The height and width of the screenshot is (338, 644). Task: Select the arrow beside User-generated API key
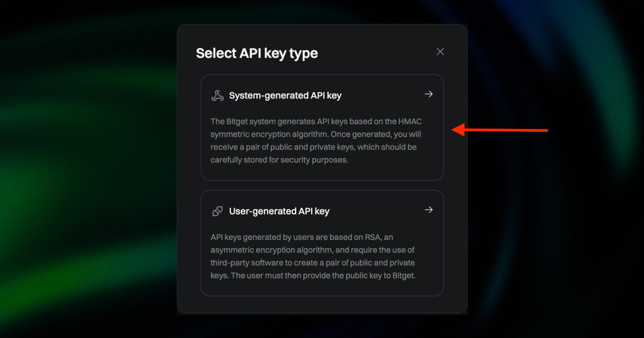[429, 210]
